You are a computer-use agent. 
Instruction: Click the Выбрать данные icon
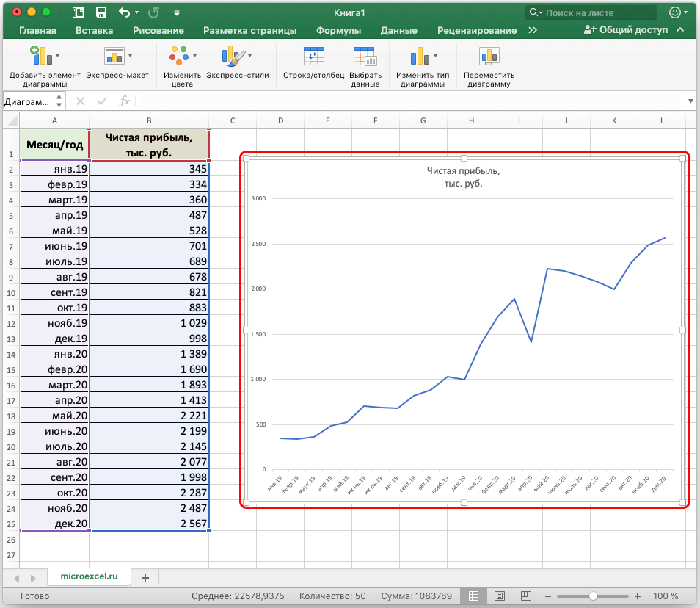pyautogui.click(x=365, y=56)
